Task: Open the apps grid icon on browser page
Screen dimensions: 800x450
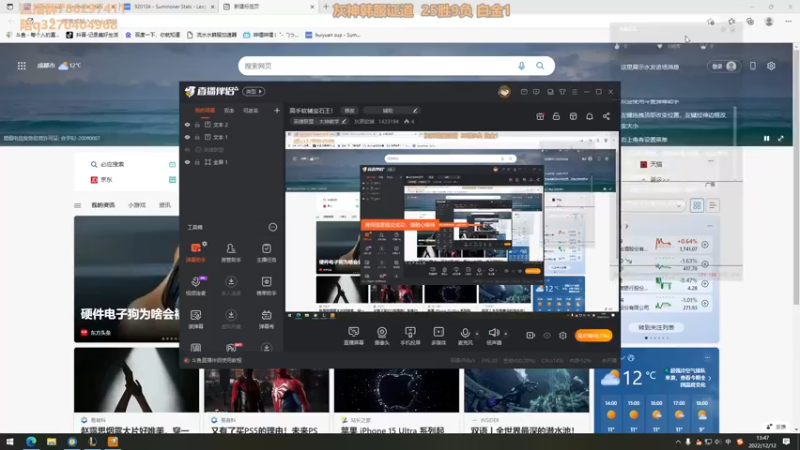Action: [x=21, y=66]
